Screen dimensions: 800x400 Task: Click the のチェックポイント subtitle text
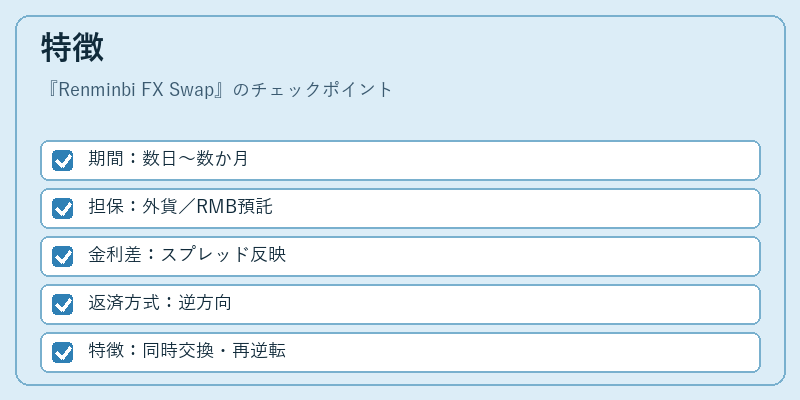pyautogui.click(x=313, y=90)
